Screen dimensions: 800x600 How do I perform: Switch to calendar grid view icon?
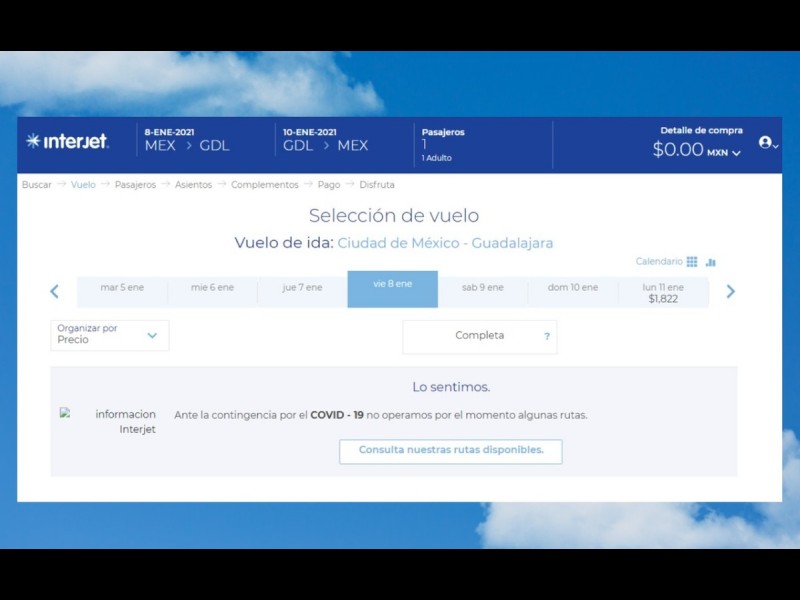[692, 262]
